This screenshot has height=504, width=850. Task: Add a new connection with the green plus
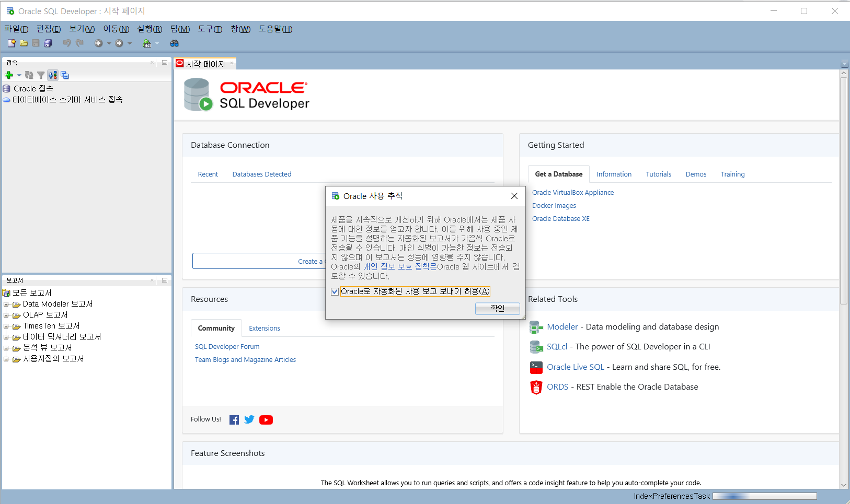[x=9, y=75]
